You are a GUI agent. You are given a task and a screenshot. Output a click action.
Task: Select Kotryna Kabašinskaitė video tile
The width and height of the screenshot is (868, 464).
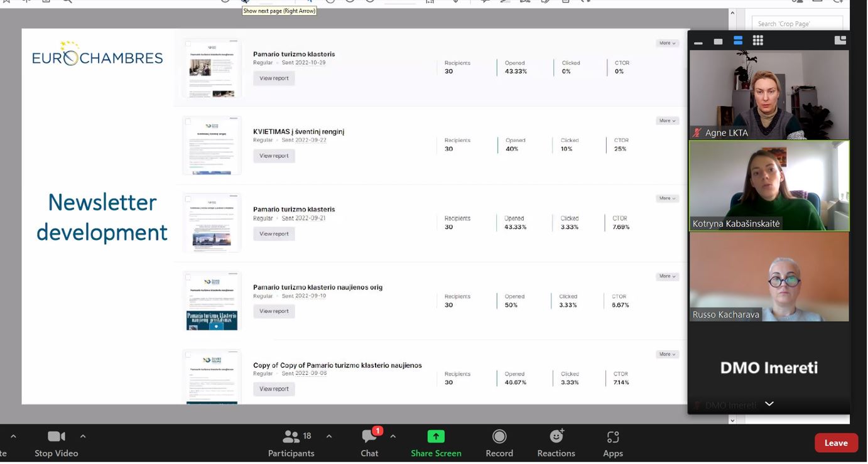point(769,186)
